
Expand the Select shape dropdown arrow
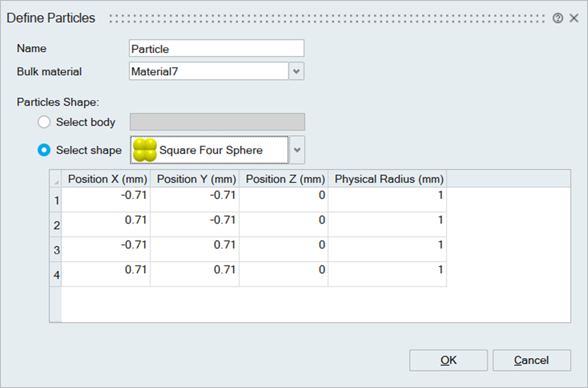click(297, 150)
